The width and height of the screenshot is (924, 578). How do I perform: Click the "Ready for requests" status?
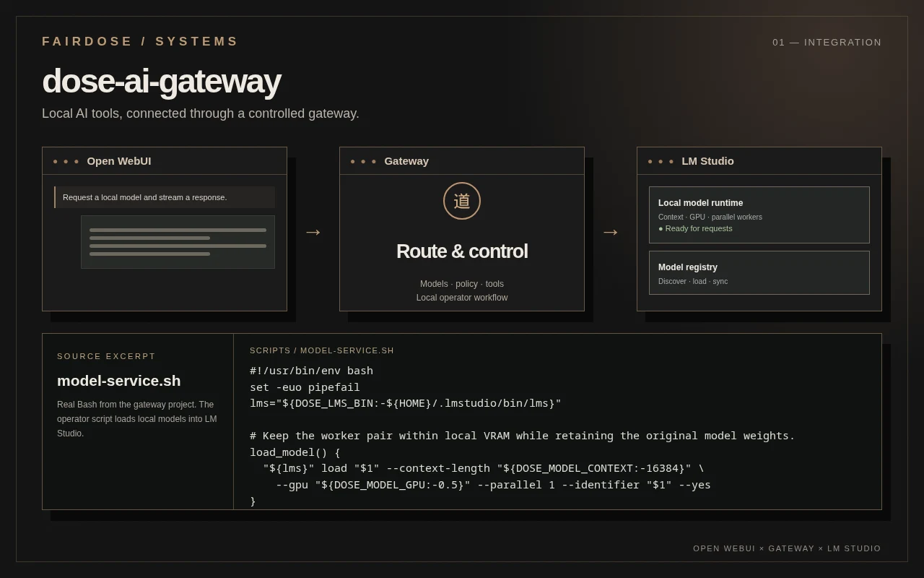[x=695, y=228]
